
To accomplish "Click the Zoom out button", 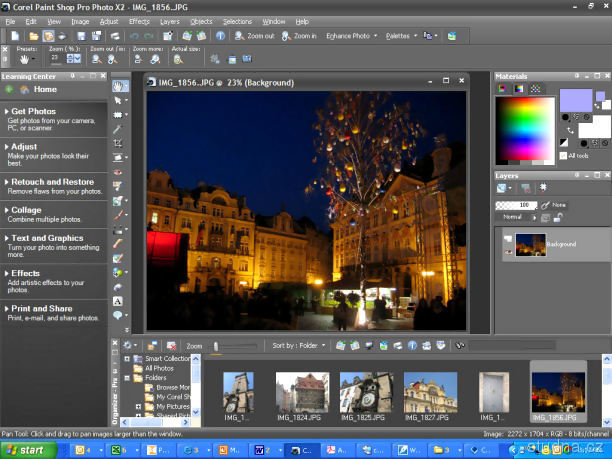I will pos(254,36).
